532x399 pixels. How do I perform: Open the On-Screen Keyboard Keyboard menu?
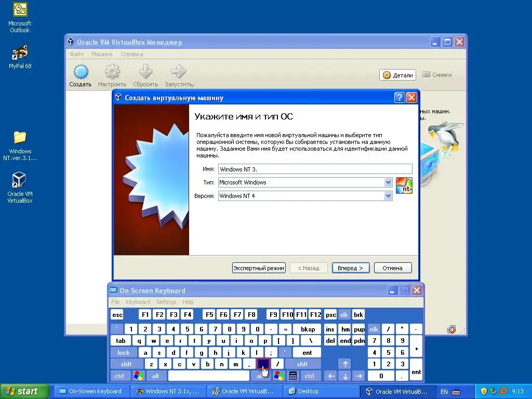[137, 302]
